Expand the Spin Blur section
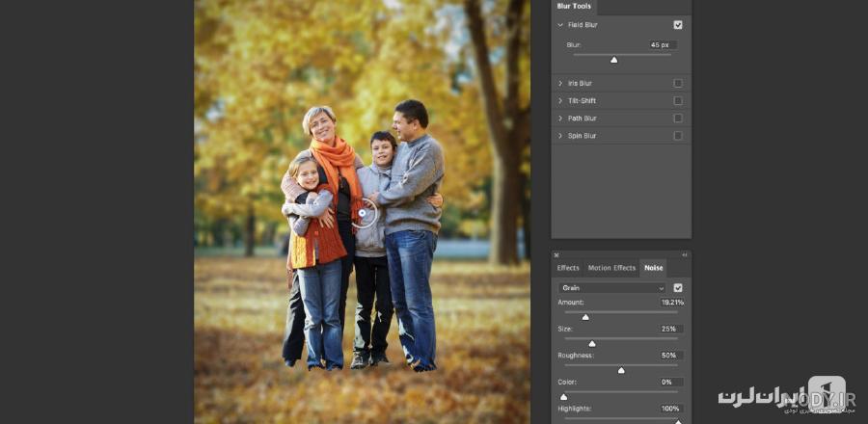This screenshot has height=424, width=868. click(560, 136)
